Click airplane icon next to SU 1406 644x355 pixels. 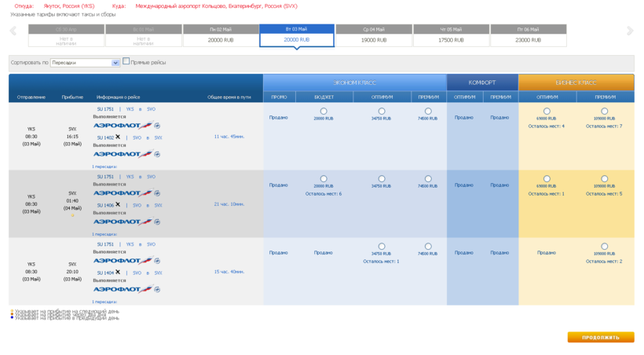(x=118, y=205)
